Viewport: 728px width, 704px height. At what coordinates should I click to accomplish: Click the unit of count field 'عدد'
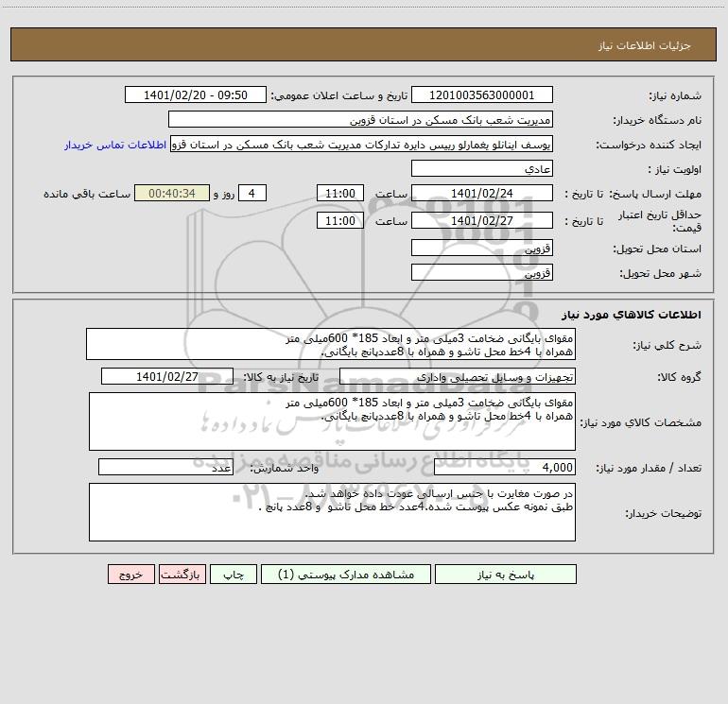tap(165, 468)
